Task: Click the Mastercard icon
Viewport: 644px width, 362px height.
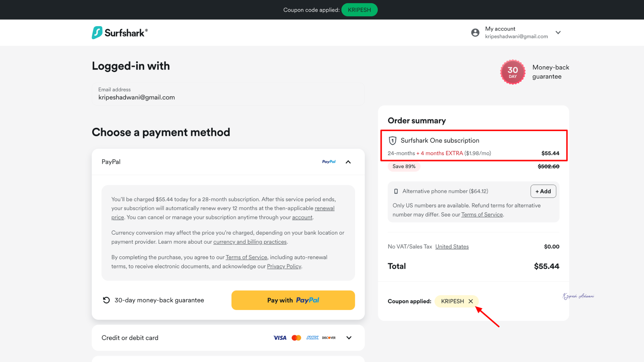Action: pyautogui.click(x=296, y=338)
